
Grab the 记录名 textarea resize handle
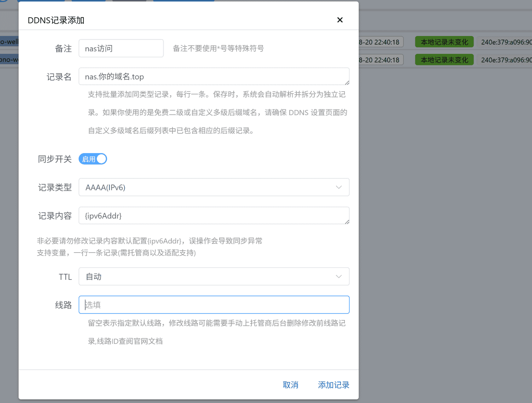click(347, 83)
